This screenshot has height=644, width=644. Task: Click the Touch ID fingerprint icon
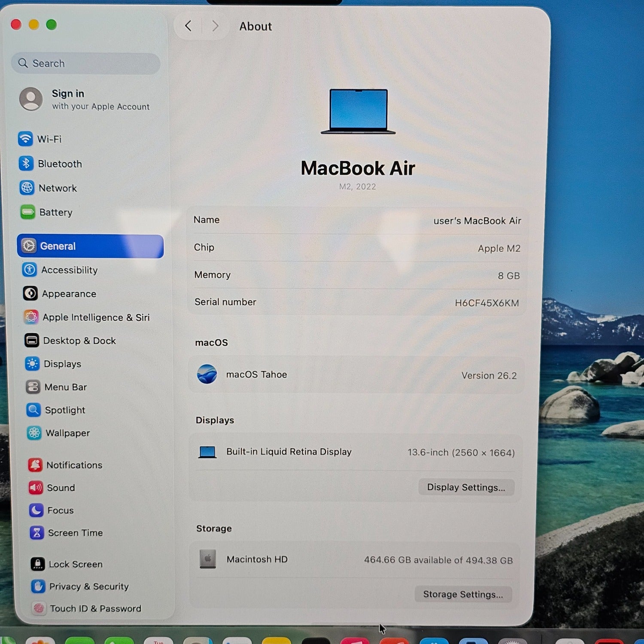click(39, 608)
